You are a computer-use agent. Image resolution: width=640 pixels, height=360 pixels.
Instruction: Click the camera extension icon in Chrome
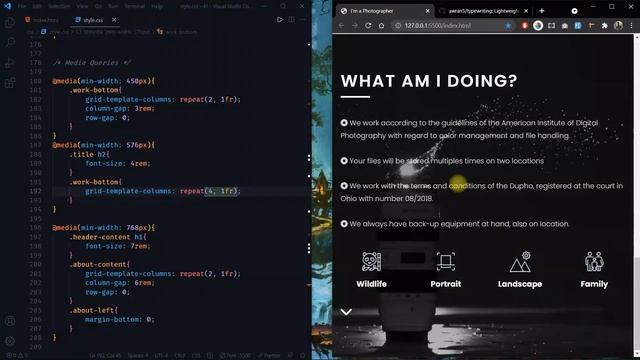click(564, 25)
